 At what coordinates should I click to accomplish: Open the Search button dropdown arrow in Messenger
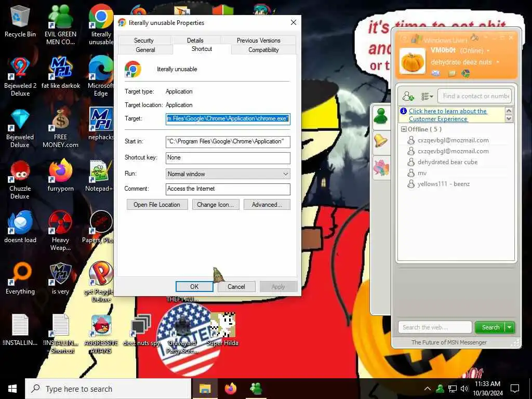[510, 327]
